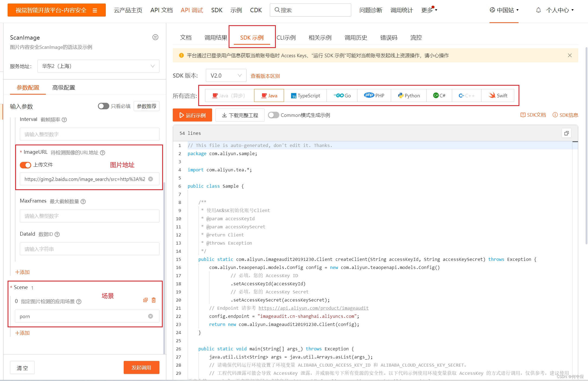Click +添加 below the Scene section
The height and width of the screenshot is (381, 588).
point(22,333)
